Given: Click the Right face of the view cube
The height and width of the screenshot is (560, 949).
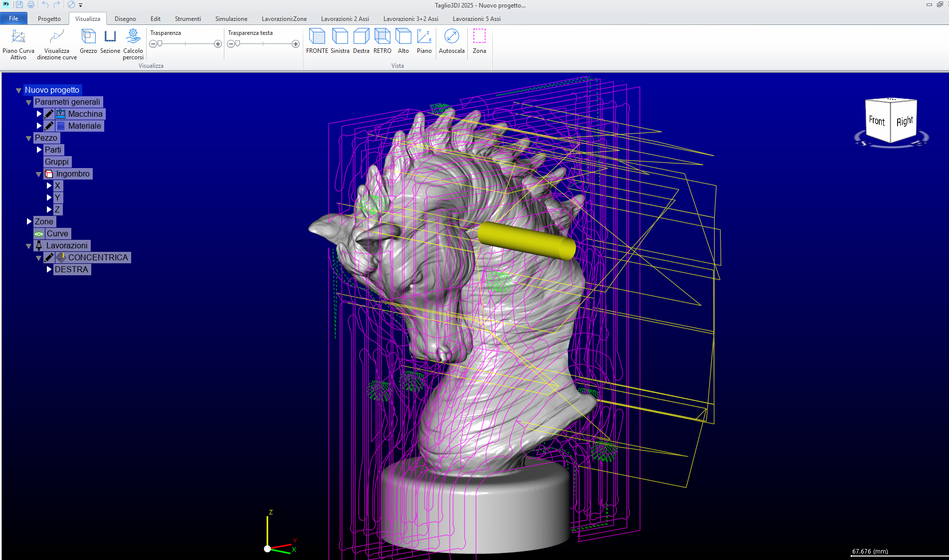Looking at the screenshot, I should click(x=904, y=121).
